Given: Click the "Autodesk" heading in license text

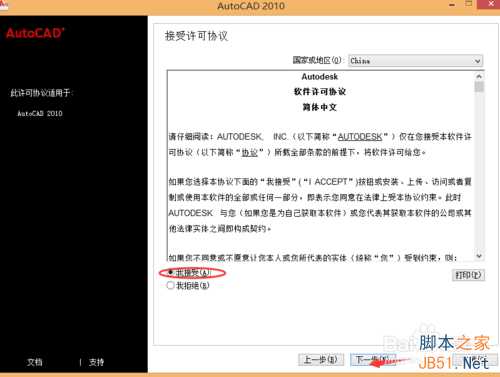Looking at the screenshot, I should (320, 77).
